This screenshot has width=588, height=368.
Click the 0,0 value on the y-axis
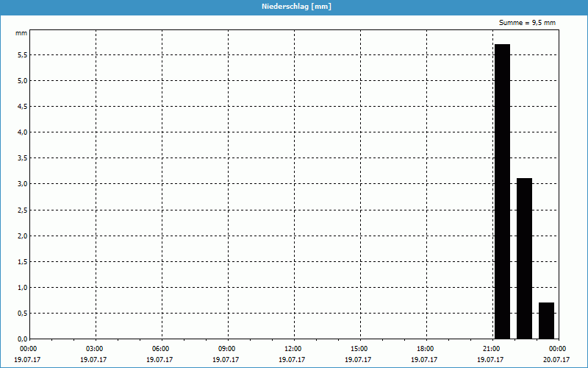[21, 339]
